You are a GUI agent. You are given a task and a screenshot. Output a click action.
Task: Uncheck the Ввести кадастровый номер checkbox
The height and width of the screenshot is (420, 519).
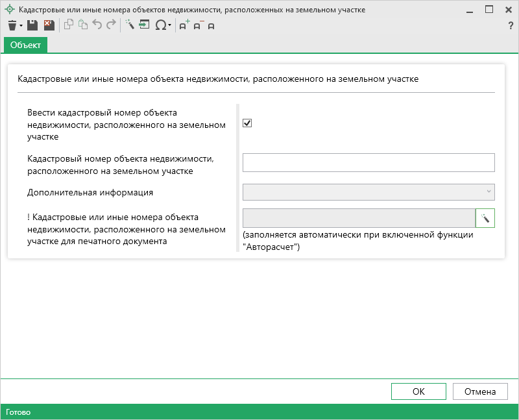tap(247, 123)
